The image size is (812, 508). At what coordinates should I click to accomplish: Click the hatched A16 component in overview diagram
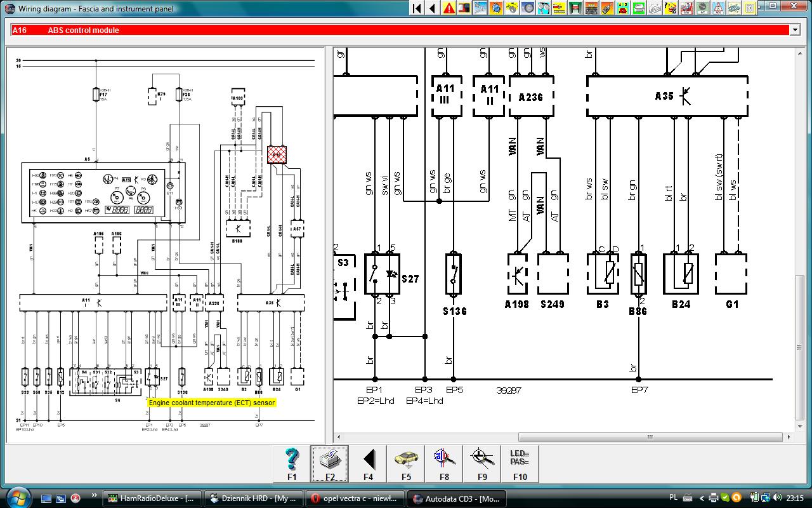[x=277, y=154]
